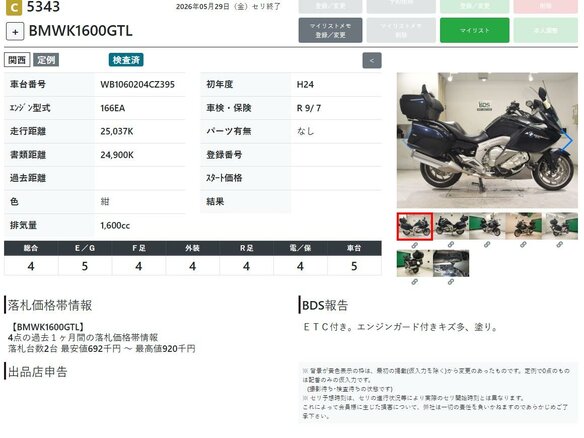584x438 pixels.
Task: Click the R足 score header
Action: (247, 248)
